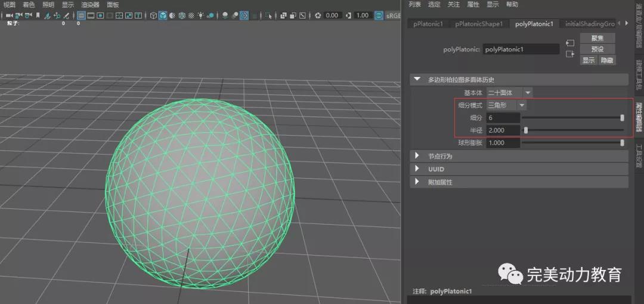Toggle the viewport grid display icon

tap(81, 16)
